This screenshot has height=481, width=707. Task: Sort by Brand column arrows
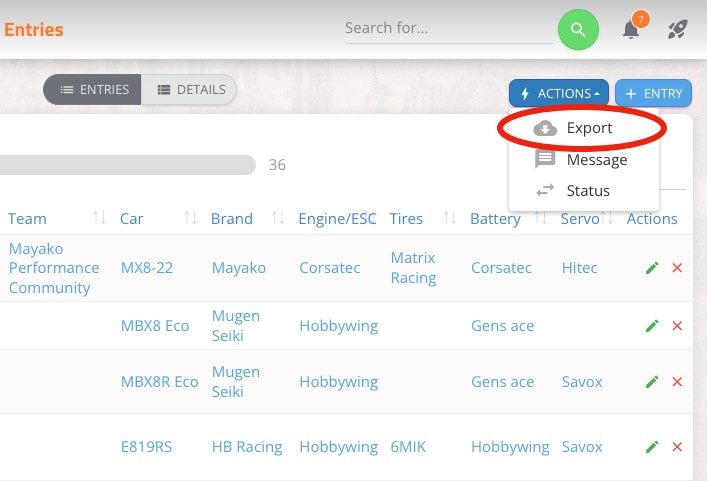(x=278, y=218)
